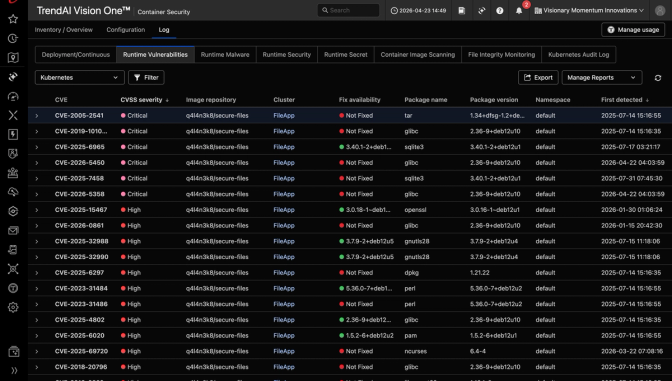This screenshot has height=381, width=672.
Task: Expand the CVE-2025-6297 row
Action: click(37, 273)
